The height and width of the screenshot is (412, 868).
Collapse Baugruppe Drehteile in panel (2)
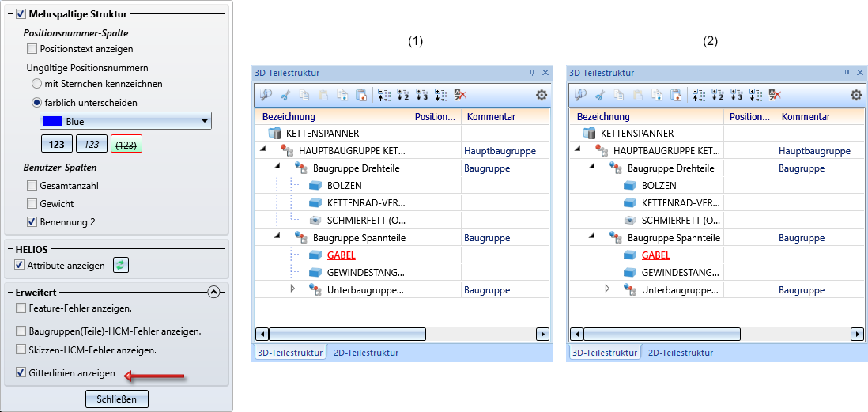[x=592, y=165]
